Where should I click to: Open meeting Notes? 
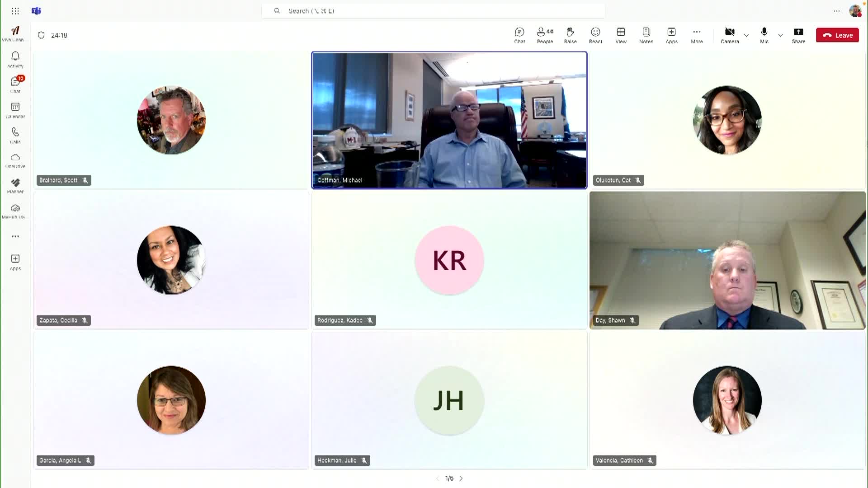click(646, 35)
